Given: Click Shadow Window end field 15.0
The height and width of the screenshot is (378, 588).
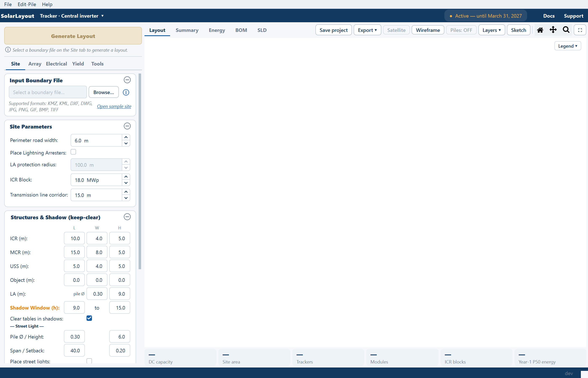Looking at the screenshot, I should pos(119,308).
